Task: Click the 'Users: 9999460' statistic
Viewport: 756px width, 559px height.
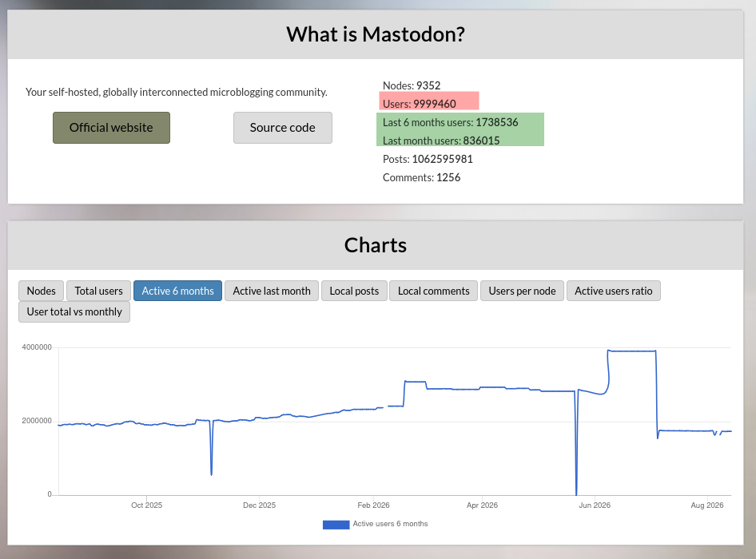Action: click(x=420, y=104)
